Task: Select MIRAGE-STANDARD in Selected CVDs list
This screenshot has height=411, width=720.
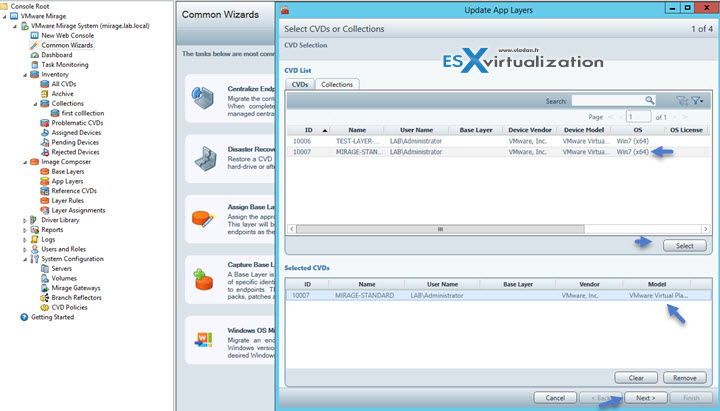Action: 499,295
